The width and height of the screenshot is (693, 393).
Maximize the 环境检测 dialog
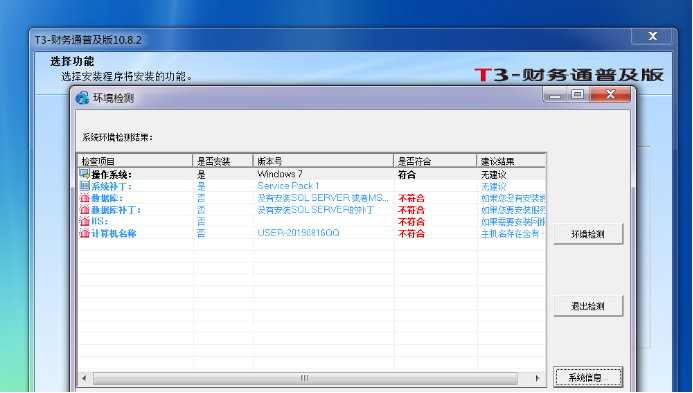[x=578, y=94]
